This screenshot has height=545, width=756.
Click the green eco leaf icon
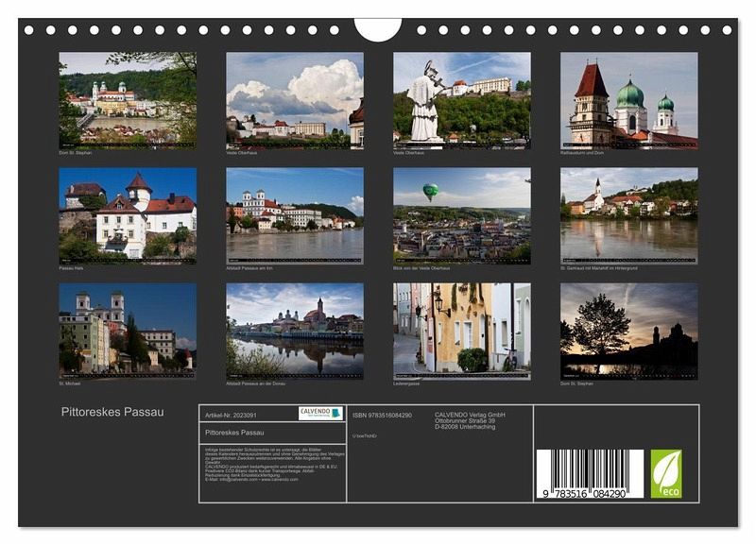[x=665, y=473]
